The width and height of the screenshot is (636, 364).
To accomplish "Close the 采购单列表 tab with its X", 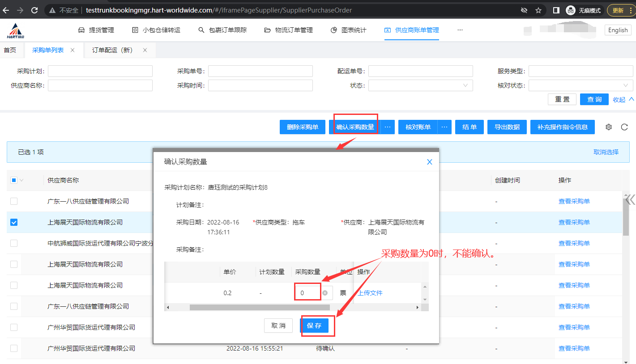I will click(73, 50).
